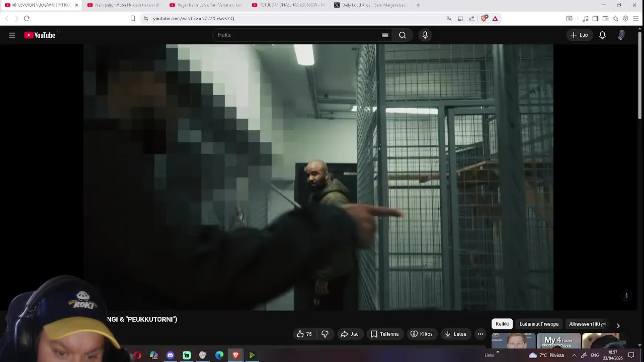Dislike the video
Screen dimensions: 644x362
(x=325, y=334)
